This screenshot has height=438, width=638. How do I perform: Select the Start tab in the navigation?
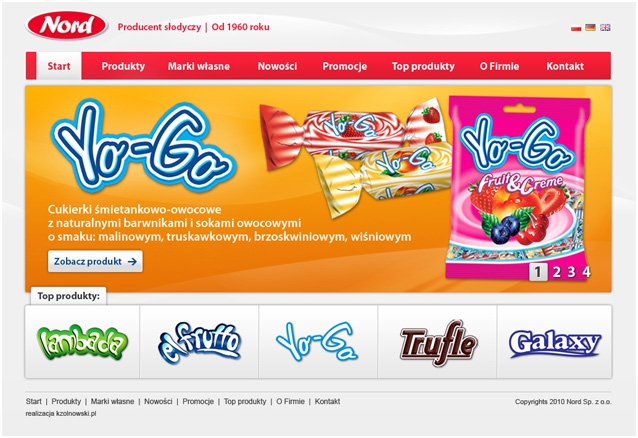tap(59, 66)
